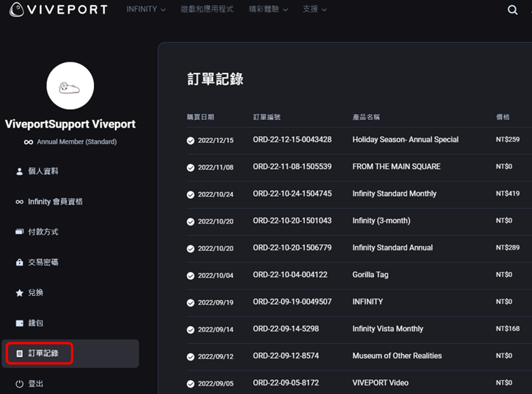This screenshot has height=394, width=532.
Task: Open the 個人資料 sidebar page
Action: [43, 171]
